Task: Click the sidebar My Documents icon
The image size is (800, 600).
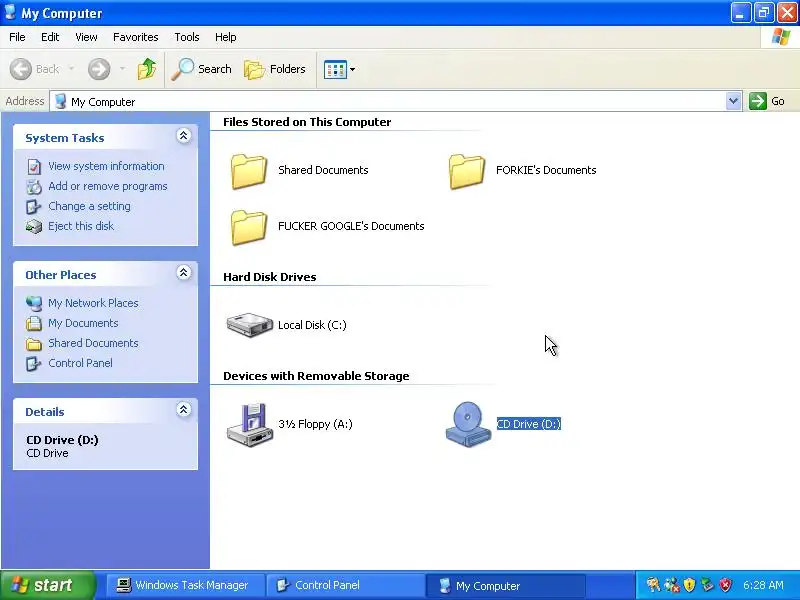Action: pos(34,323)
